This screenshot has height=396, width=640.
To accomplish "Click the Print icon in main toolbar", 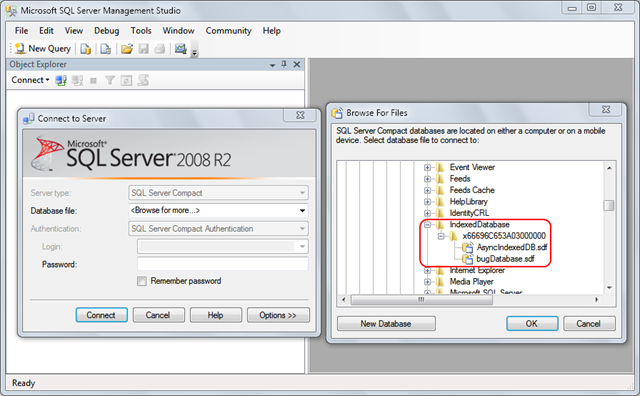I will click(x=160, y=49).
